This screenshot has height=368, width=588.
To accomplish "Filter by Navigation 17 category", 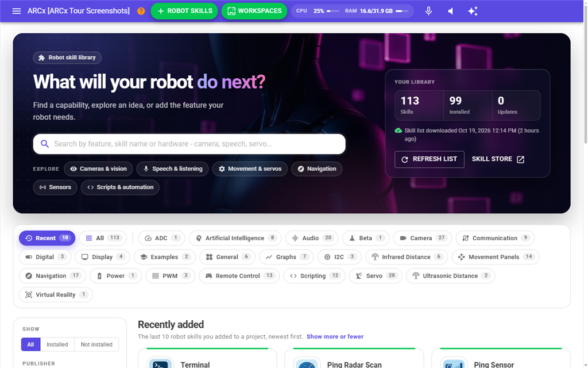I will pos(52,275).
